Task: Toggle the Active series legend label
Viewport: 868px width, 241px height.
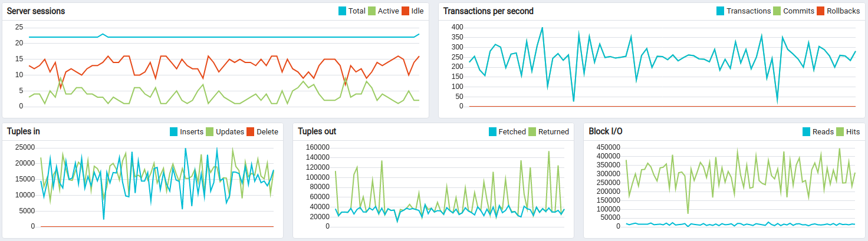Action: (x=387, y=11)
